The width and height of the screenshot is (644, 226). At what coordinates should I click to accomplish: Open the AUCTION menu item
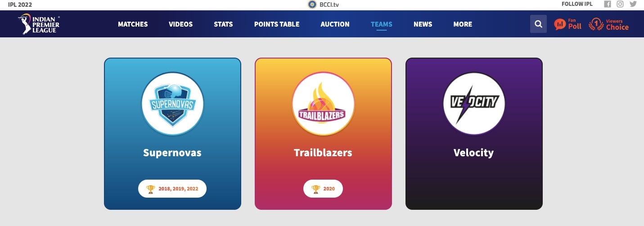(335, 24)
